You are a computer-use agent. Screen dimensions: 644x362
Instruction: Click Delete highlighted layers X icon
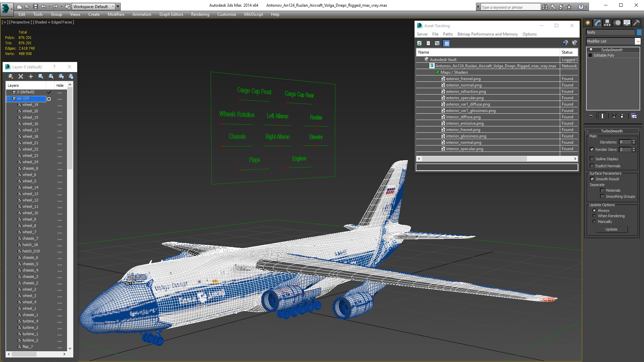[x=21, y=76]
